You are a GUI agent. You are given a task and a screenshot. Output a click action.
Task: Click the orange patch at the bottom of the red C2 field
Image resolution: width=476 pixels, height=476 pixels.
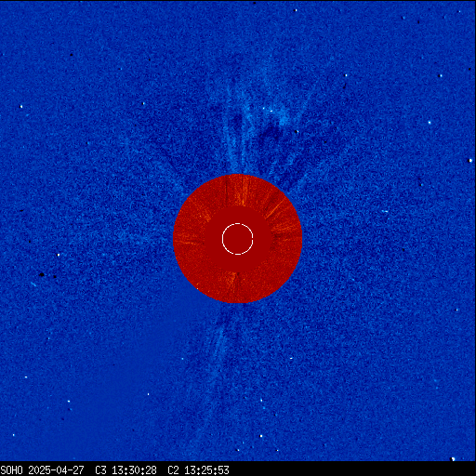pyautogui.click(x=231, y=282)
